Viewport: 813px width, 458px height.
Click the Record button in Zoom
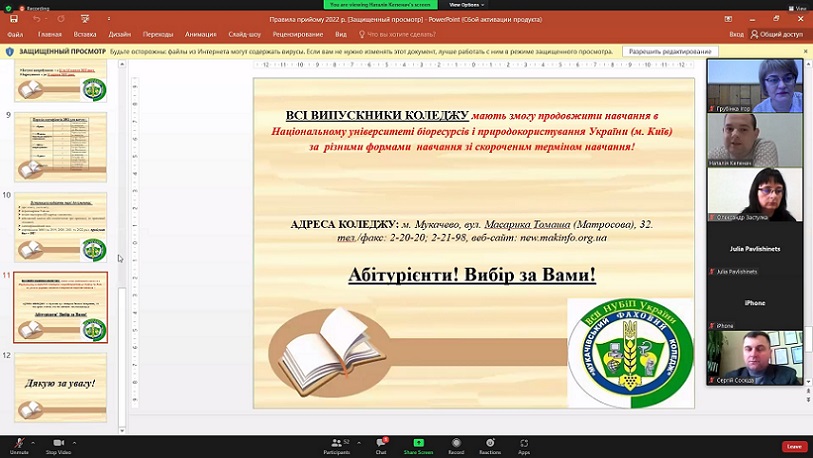click(456, 446)
